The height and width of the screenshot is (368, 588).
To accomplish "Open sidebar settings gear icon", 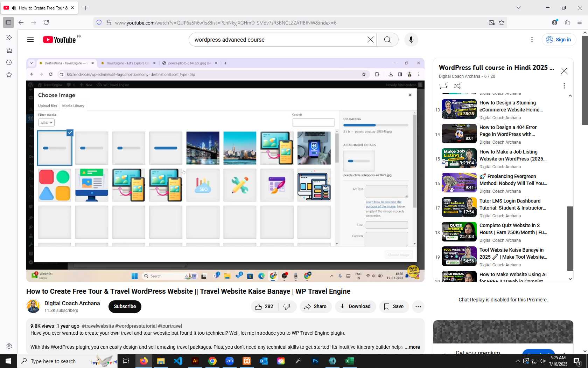I will (x=9, y=346).
